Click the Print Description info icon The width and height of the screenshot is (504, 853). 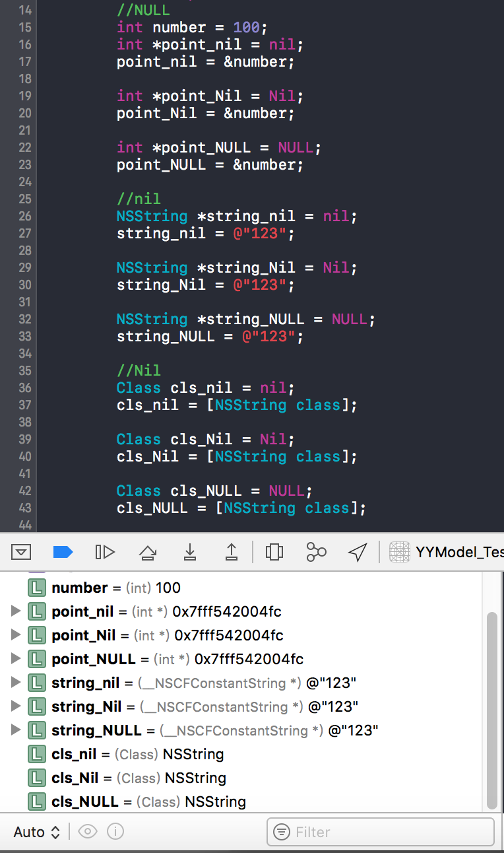pos(115,832)
